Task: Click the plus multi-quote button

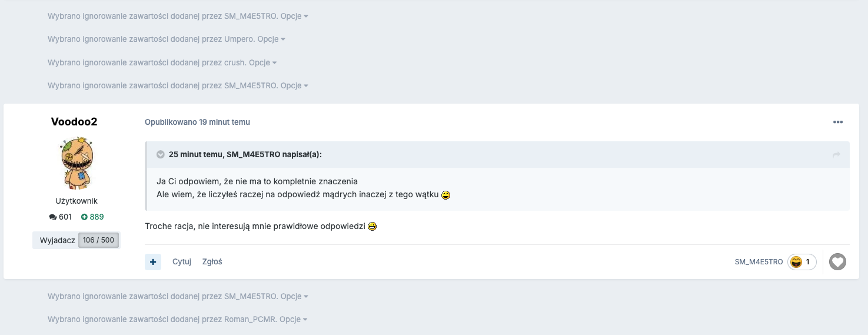Action: point(153,262)
